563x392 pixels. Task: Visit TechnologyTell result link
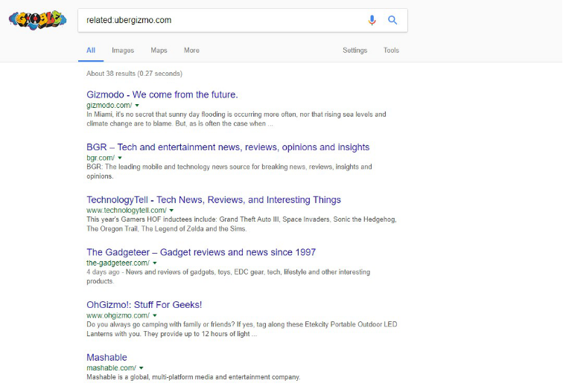(214, 199)
